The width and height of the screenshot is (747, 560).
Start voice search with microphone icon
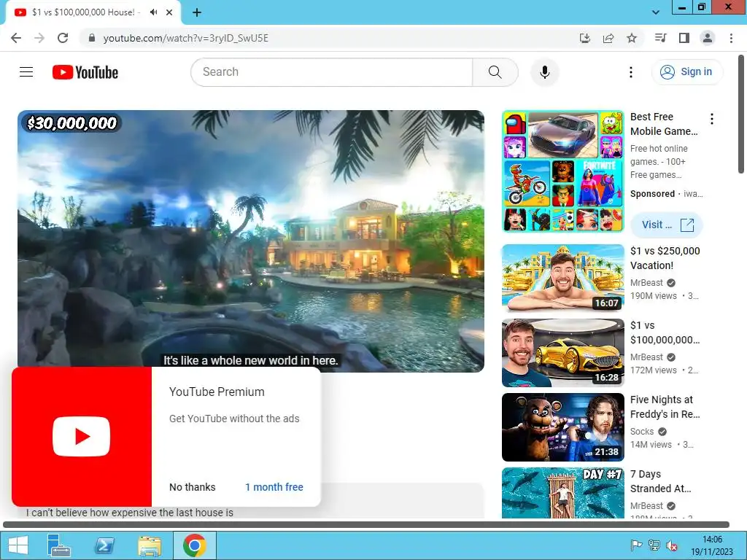tap(544, 72)
